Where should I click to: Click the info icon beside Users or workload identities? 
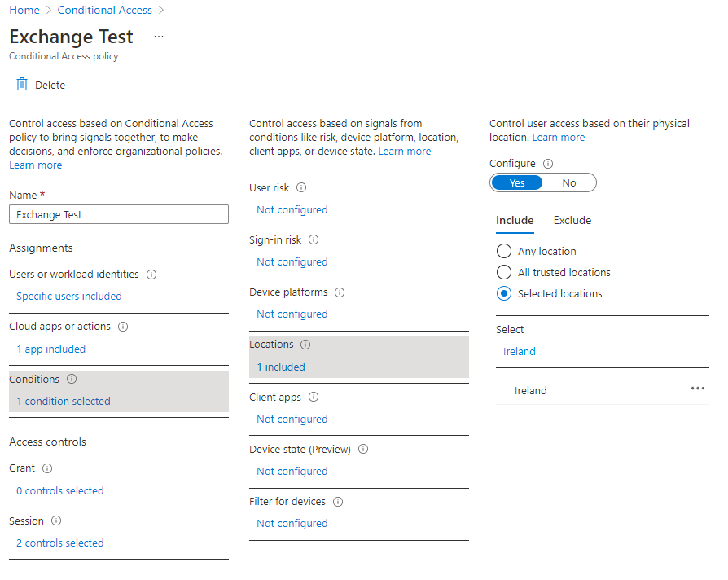coord(151,275)
